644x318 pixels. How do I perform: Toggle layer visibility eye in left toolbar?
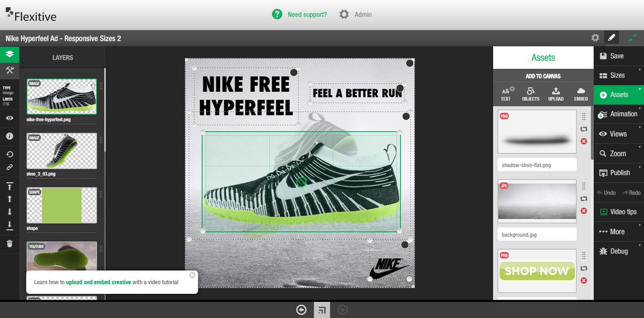click(9, 119)
